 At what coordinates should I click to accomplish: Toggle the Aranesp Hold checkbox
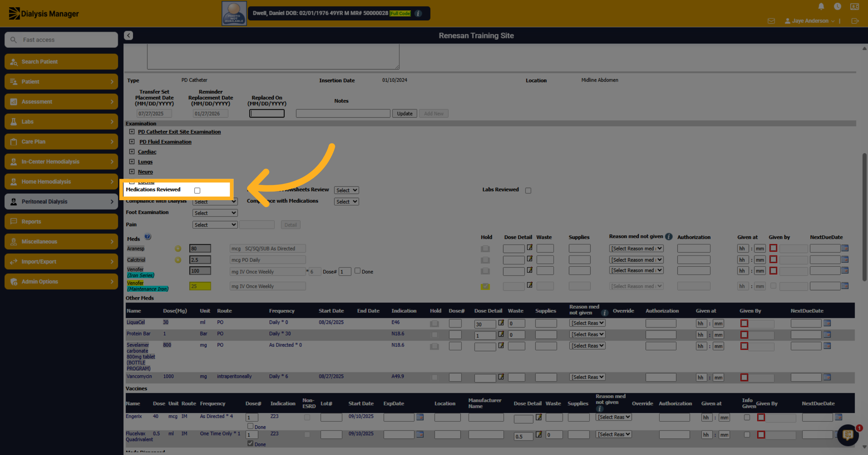pos(485,249)
